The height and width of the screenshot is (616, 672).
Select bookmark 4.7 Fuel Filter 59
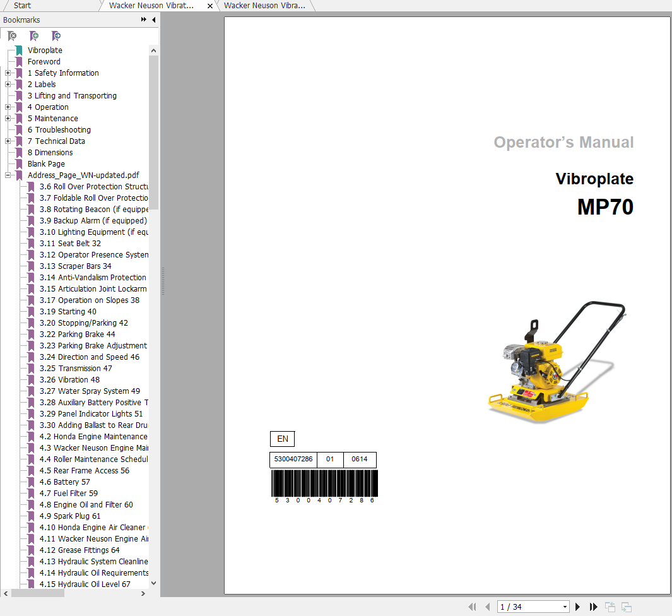click(69, 494)
